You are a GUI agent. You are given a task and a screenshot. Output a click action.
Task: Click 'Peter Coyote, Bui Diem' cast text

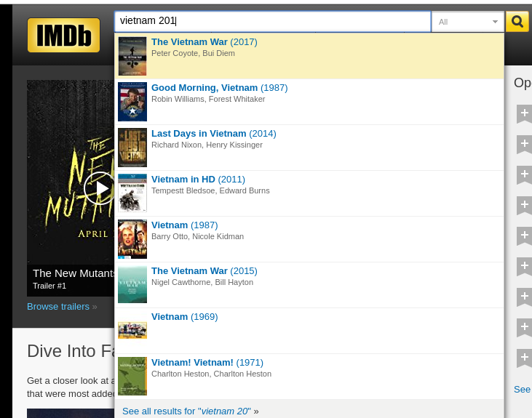(x=193, y=53)
